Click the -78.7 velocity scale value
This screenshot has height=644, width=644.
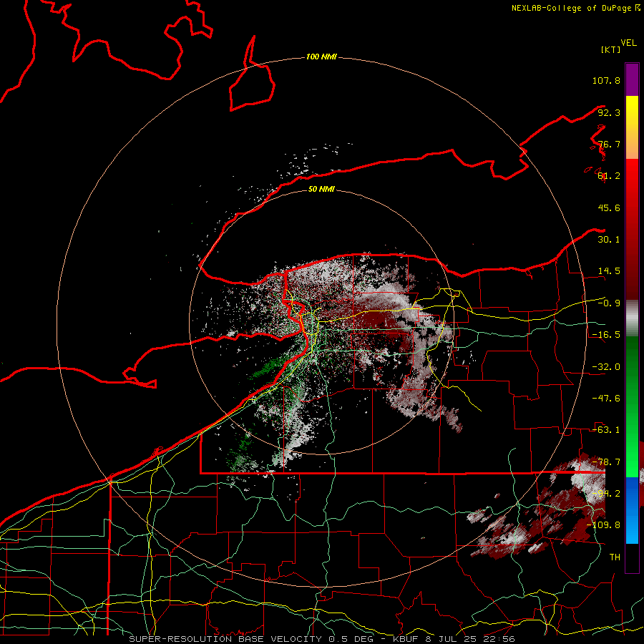[606, 462]
